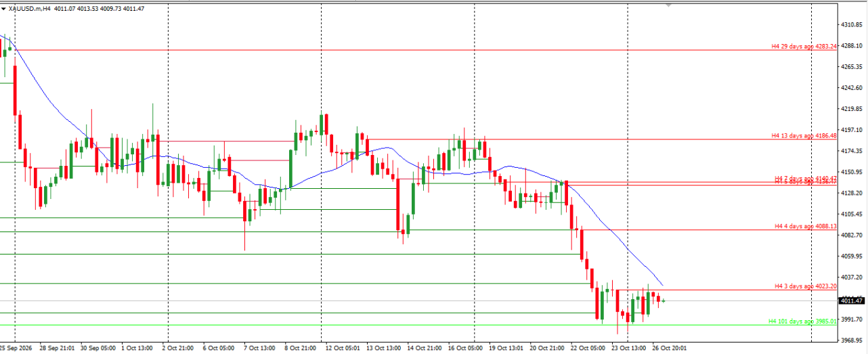Image resolution: width=868 pixels, height=354 pixels.
Task: Click the '14 Oct 21:00' time axis label
Action: [424, 348]
